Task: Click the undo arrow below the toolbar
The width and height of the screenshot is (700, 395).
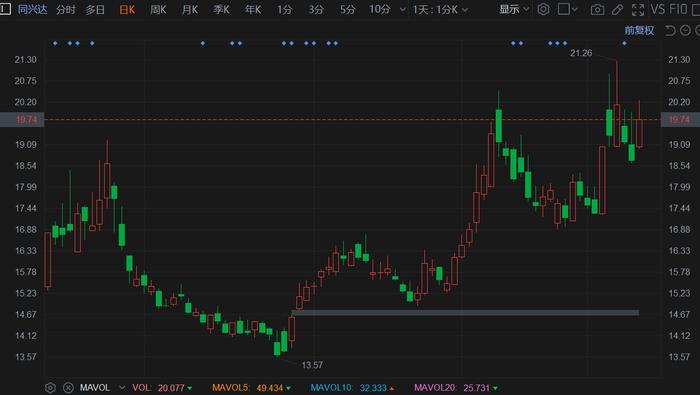Action: pos(670,30)
